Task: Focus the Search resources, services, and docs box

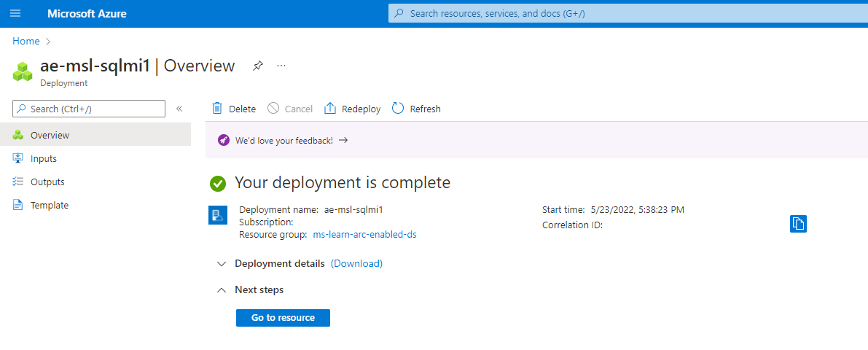Action: tap(627, 14)
